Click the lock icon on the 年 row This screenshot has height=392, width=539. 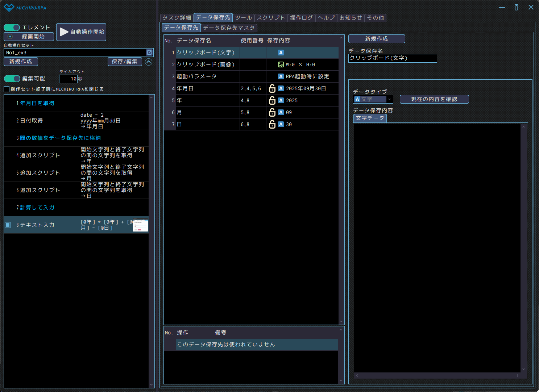click(272, 100)
